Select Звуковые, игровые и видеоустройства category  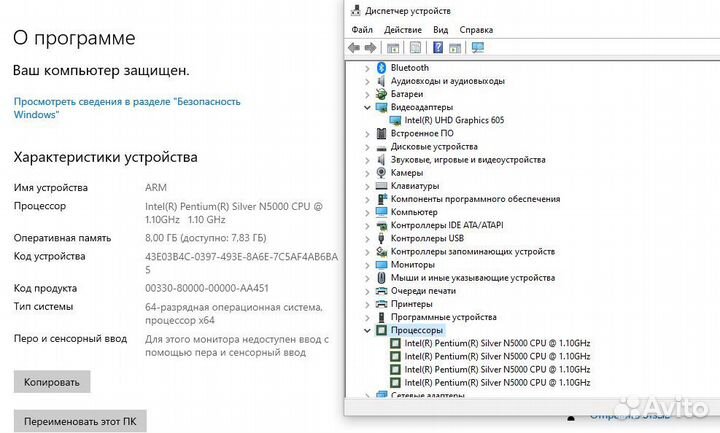pos(468,160)
